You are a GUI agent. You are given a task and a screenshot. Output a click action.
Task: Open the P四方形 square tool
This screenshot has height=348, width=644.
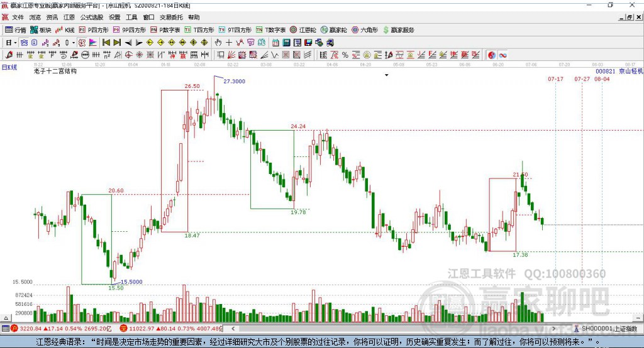tap(94, 30)
